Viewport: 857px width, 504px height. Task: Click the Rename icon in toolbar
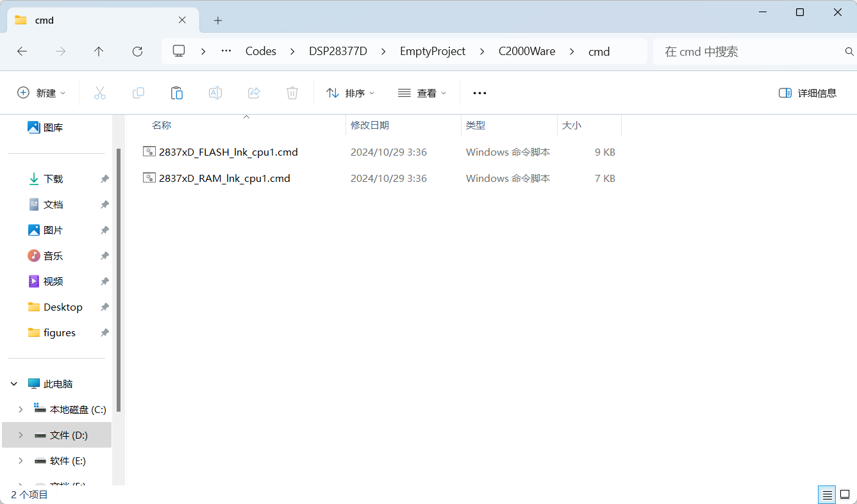[x=215, y=93]
